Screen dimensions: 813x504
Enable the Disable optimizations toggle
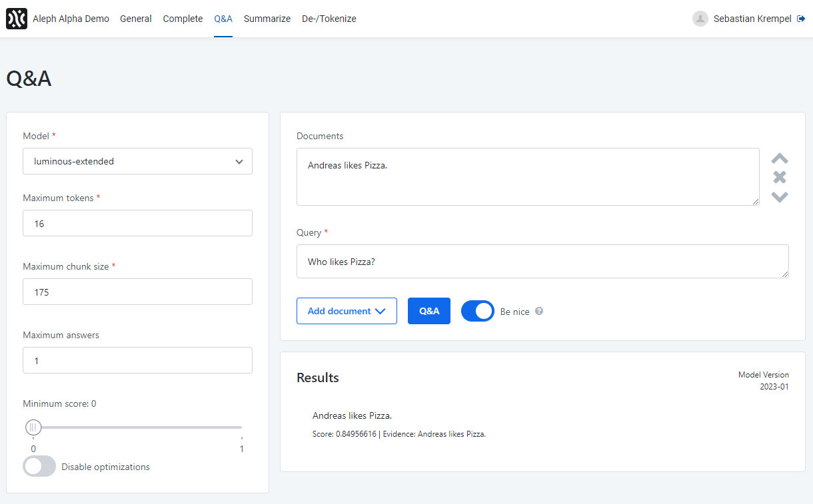click(x=39, y=466)
